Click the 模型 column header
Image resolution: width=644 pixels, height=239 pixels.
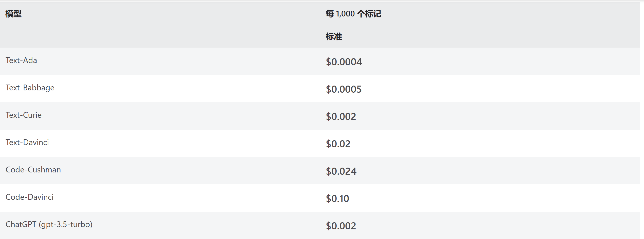pos(13,14)
